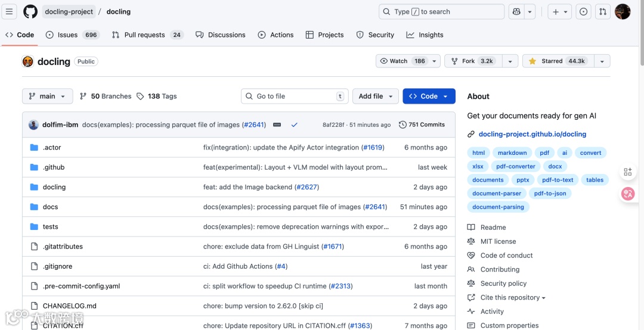View the 50 Branches link
This screenshot has width=644, height=330.
tap(106, 96)
